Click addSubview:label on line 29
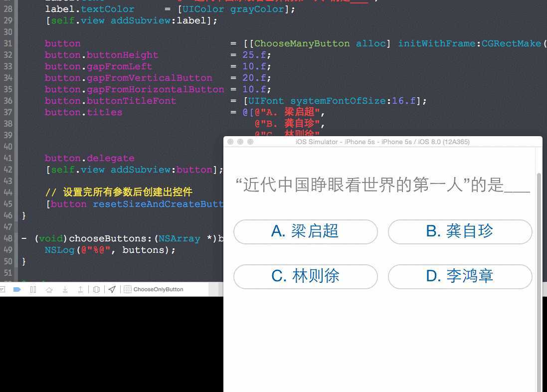This screenshot has width=547, height=392. click(158, 20)
